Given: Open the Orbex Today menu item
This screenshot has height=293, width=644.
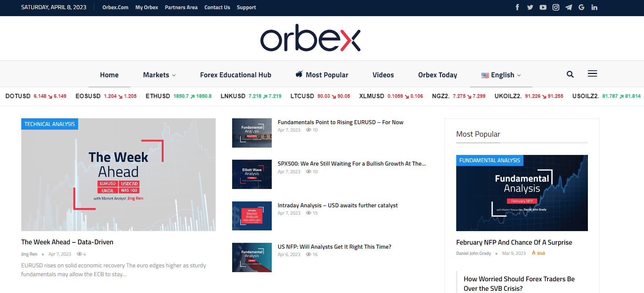Looking at the screenshot, I should (x=438, y=75).
